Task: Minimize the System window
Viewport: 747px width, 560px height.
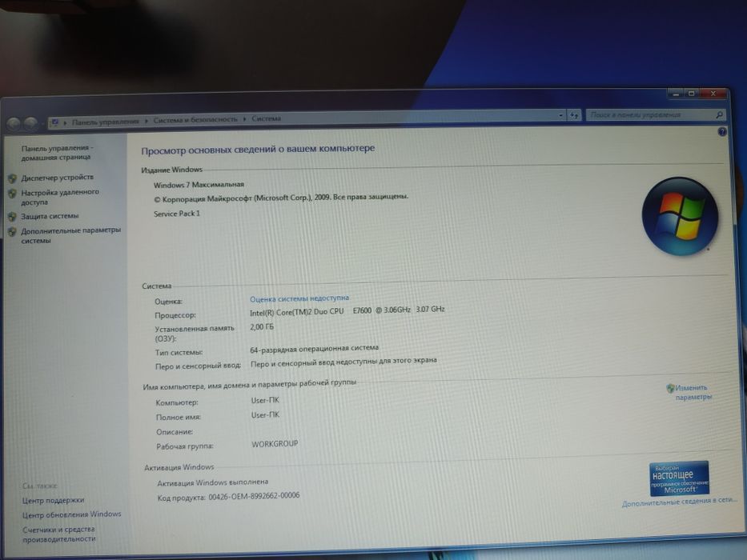Action: pos(675,94)
